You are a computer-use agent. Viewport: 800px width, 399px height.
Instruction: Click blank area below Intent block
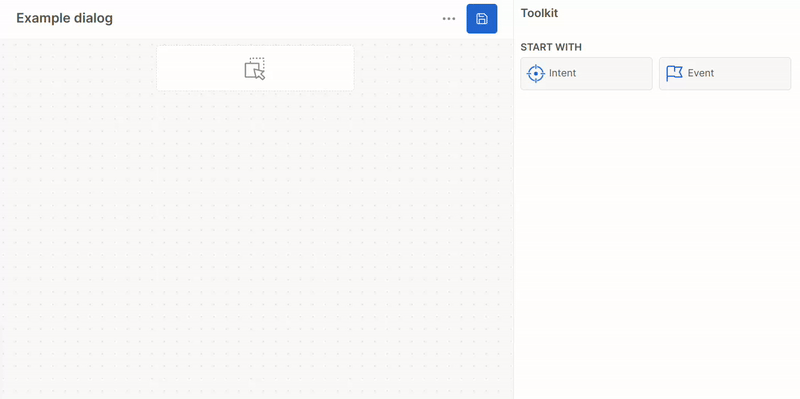coord(586,204)
